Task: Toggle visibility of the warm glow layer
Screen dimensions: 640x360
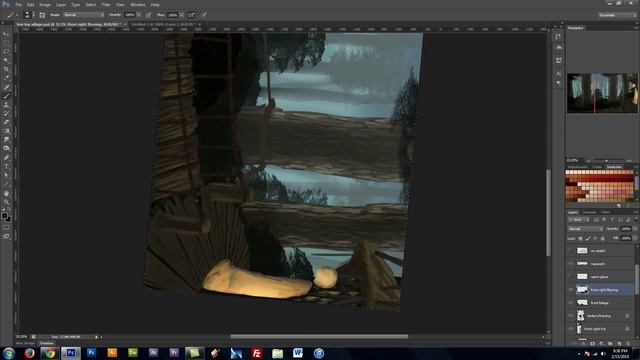Action: (x=571, y=277)
